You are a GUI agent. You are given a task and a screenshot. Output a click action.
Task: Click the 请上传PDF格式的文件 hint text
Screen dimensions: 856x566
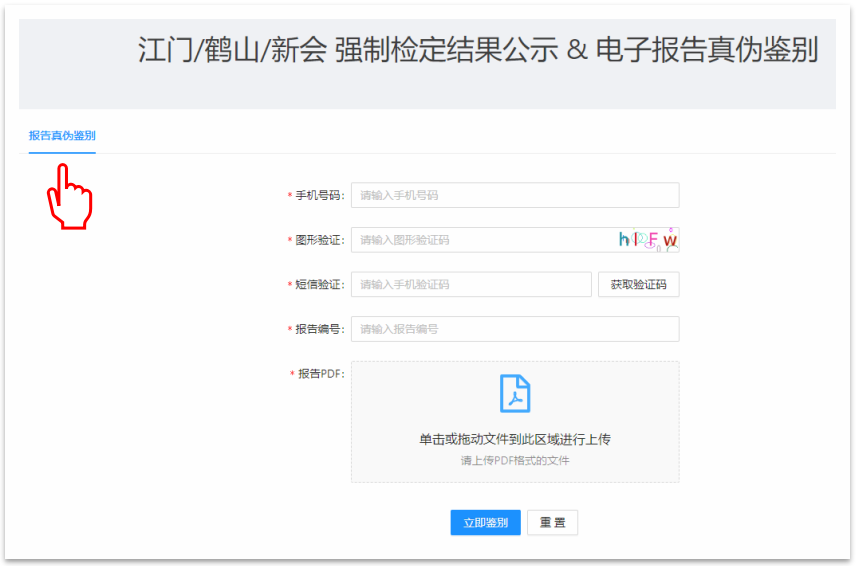(514, 461)
